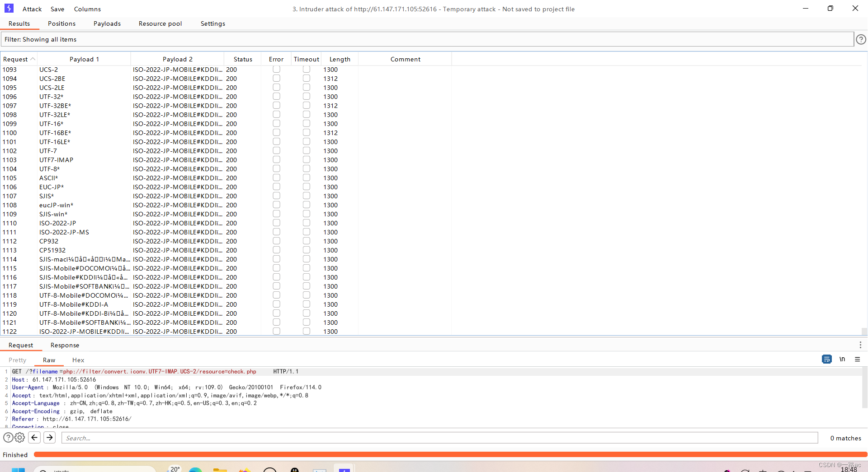868x472 pixels.
Task: Open the search help question mark icon
Action: point(8,438)
